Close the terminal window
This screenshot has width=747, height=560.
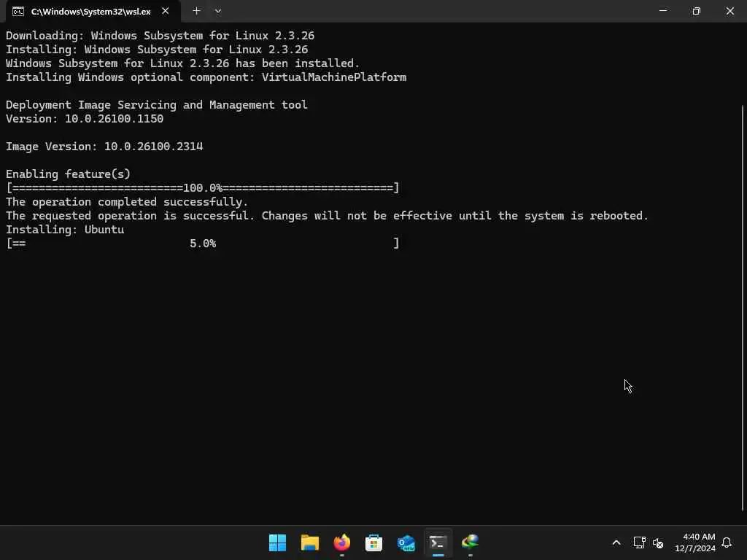729,10
